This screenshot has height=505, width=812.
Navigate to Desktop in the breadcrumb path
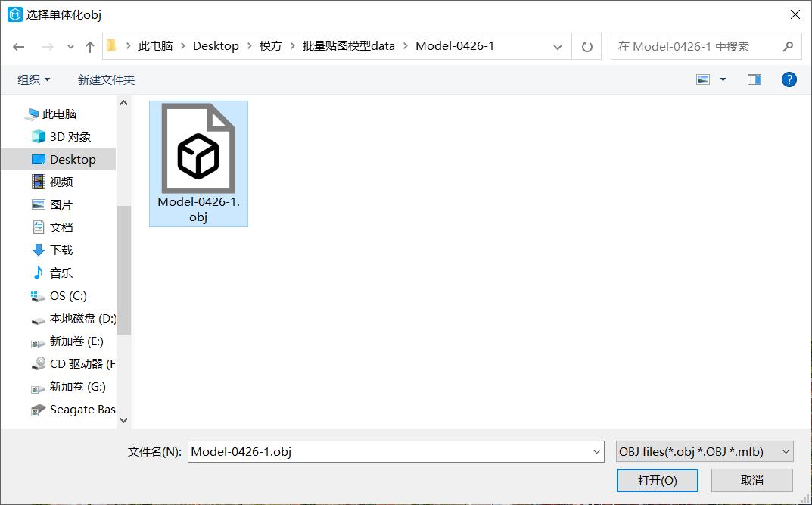click(x=216, y=46)
